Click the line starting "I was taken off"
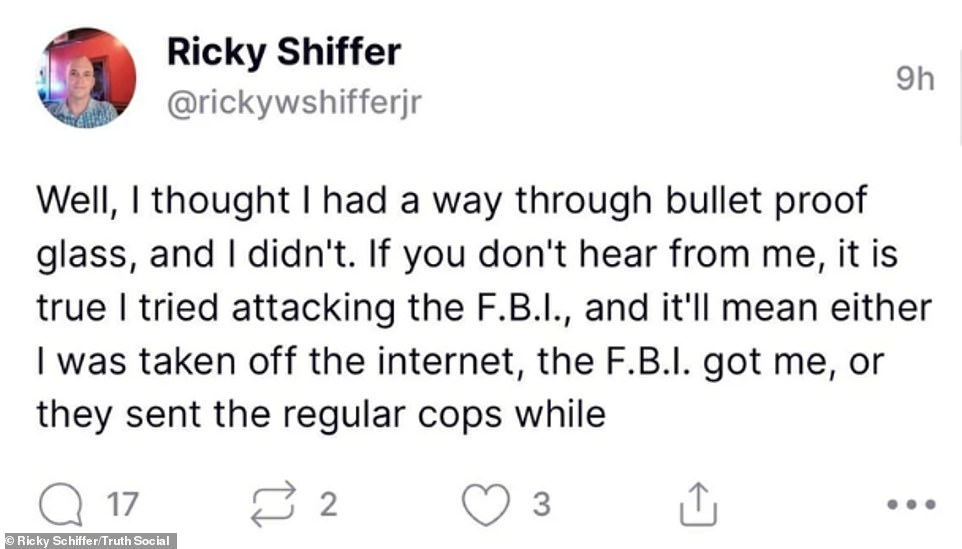Viewport: 962px width, 549px height. pyautogui.click(x=460, y=361)
